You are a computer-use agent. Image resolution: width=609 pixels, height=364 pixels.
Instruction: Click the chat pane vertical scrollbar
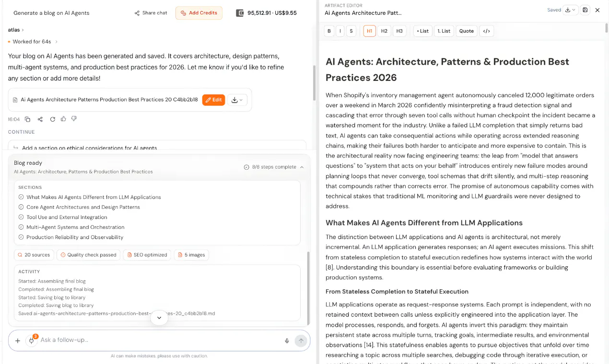[314, 83]
